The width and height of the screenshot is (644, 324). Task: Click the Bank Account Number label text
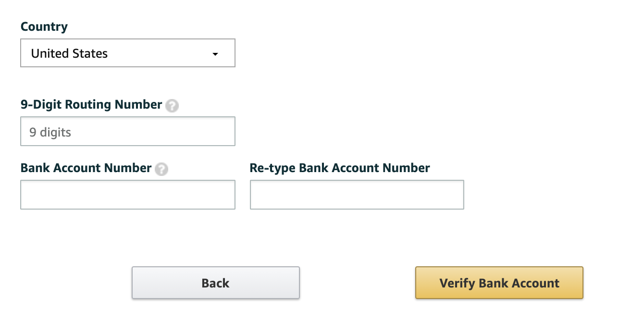tap(86, 168)
